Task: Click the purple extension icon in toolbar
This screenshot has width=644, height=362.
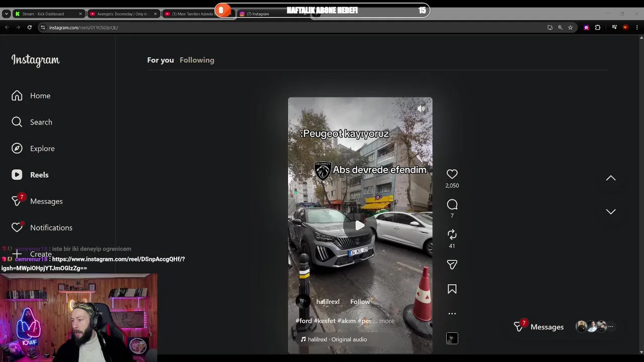Action: (586, 28)
